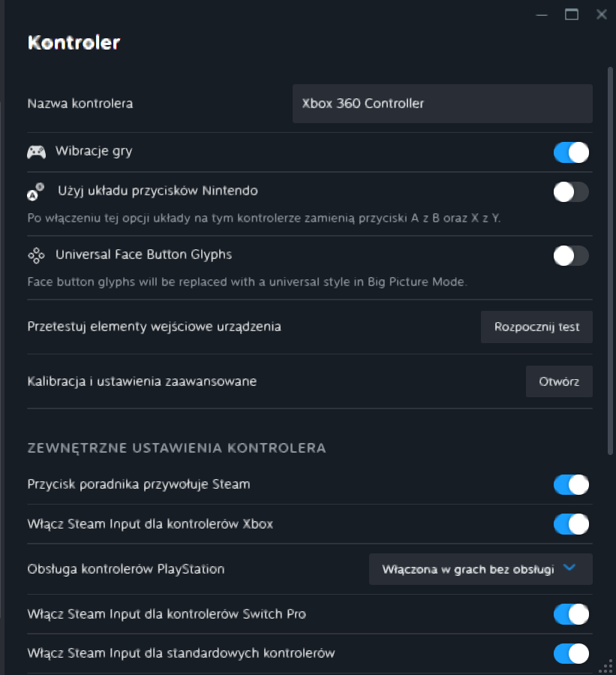Minimize the Kontroler settings window
Image resolution: width=616 pixels, height=675 pixels.
pos(542,15)
